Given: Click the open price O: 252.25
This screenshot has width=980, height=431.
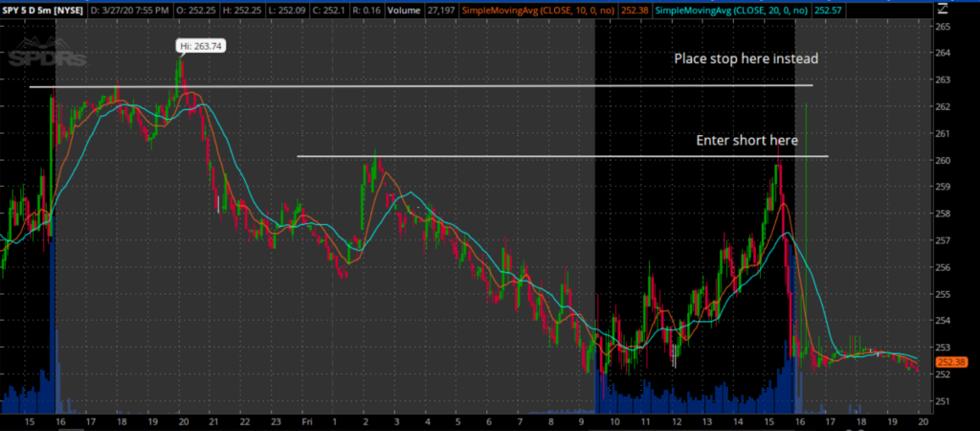Looking at the screenshot, I should pos(195,10).
